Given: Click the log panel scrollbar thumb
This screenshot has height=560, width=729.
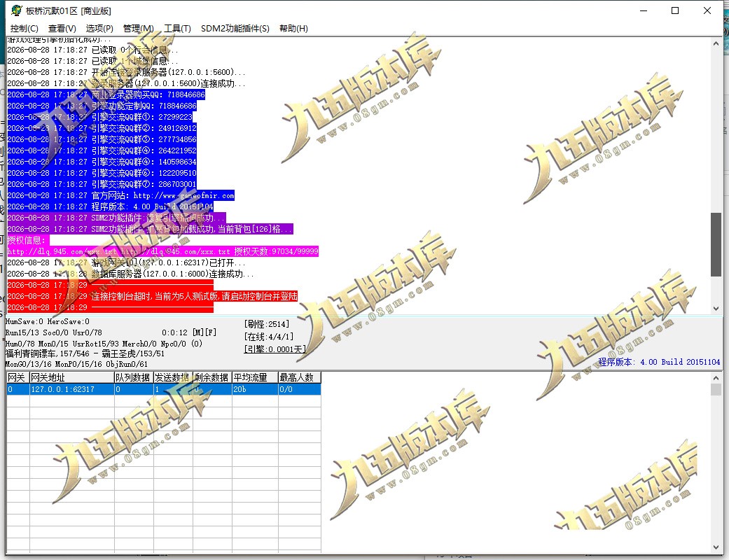Looking at the screenshot, I should click(716, 244).
